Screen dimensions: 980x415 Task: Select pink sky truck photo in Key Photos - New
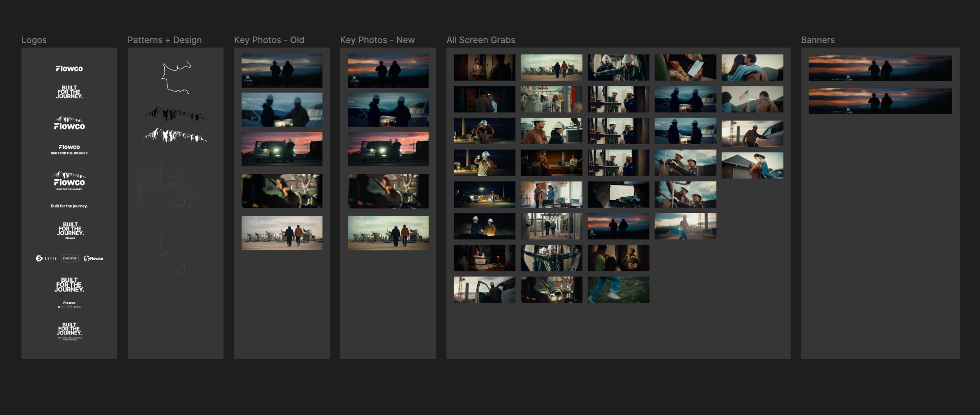(x=388, y=149)
